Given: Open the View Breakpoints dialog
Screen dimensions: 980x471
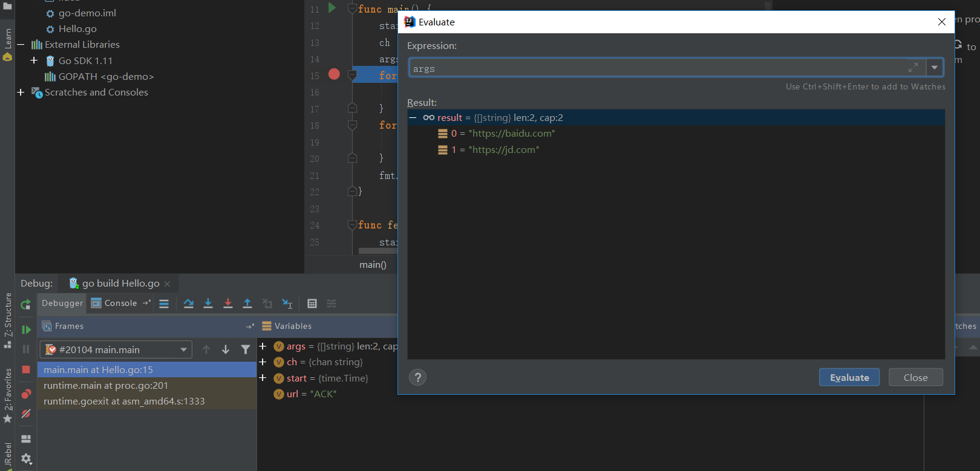Looking at the screenshot, I should click(x=26, y=394).
